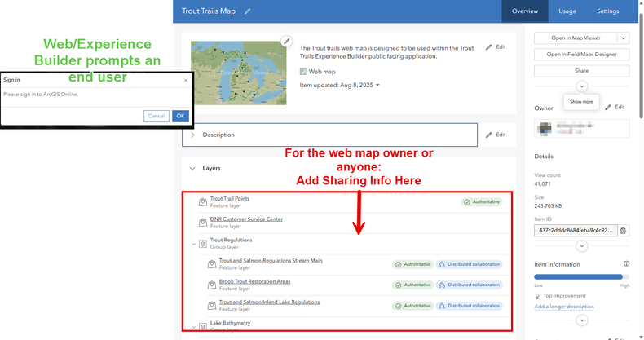The image size is (644, 340).
Task: Edit the Owner
Action: coord(615,107)
